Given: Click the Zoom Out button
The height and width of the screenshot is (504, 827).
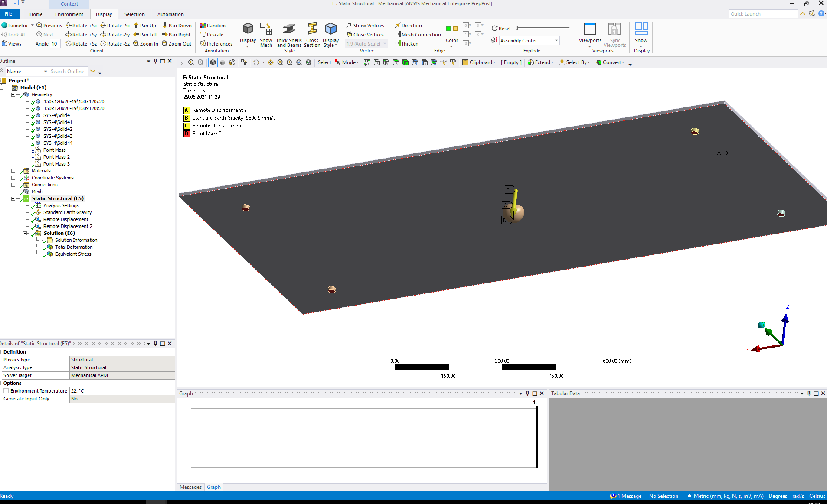Looking at the screenshot, I should [x=177, y=44].
